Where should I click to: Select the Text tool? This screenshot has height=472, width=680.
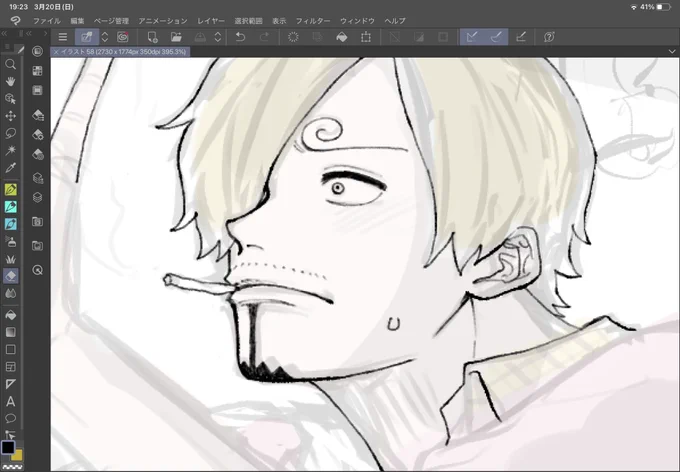click(10, 401)
